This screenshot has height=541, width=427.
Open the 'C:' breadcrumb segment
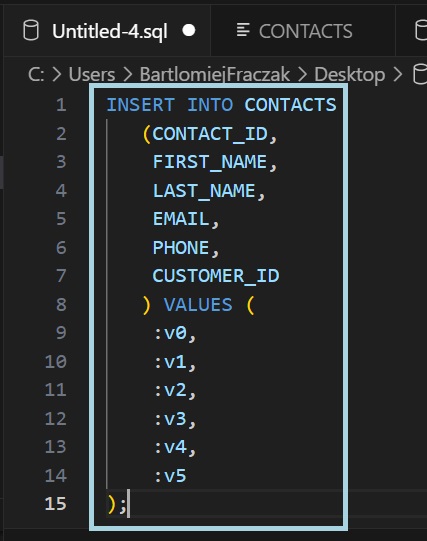[x=36, y=74]
